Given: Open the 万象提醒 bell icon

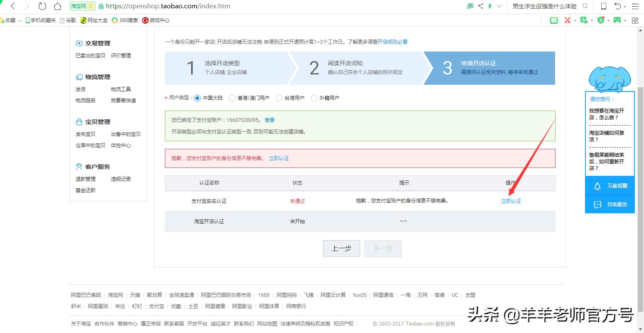Looking at the screenshot, I should click(610, 185).
